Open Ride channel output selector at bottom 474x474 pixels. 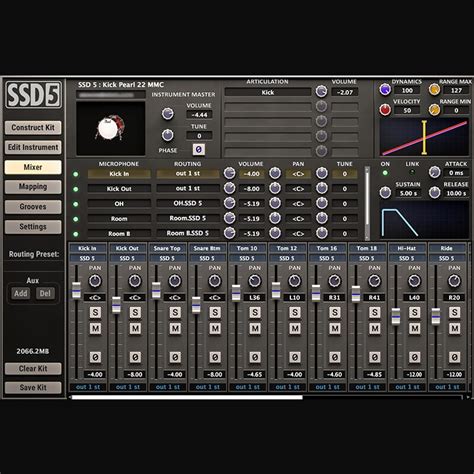pos(447,387)
